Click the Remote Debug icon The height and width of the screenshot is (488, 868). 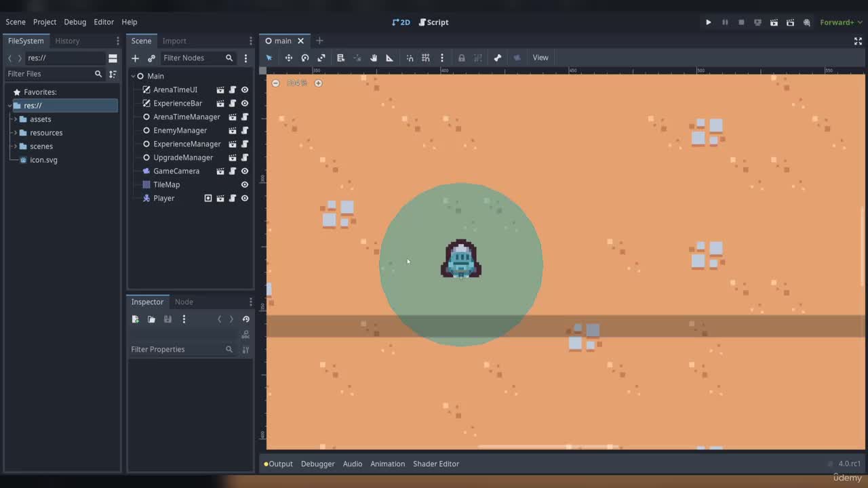(757, 22)
